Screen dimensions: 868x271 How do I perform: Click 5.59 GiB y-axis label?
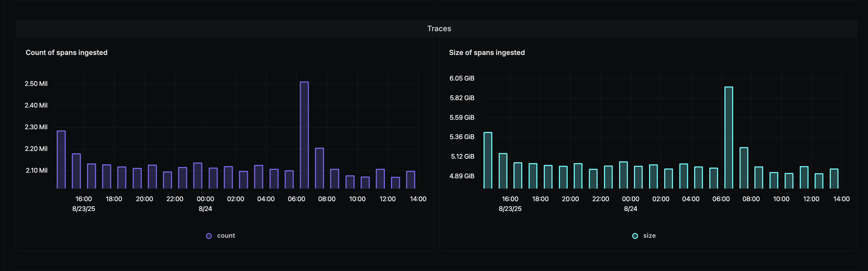(x=462, y=117)
